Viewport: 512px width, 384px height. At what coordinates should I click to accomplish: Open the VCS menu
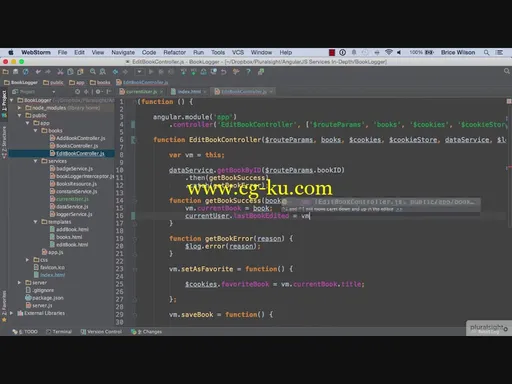coord(238,52)
